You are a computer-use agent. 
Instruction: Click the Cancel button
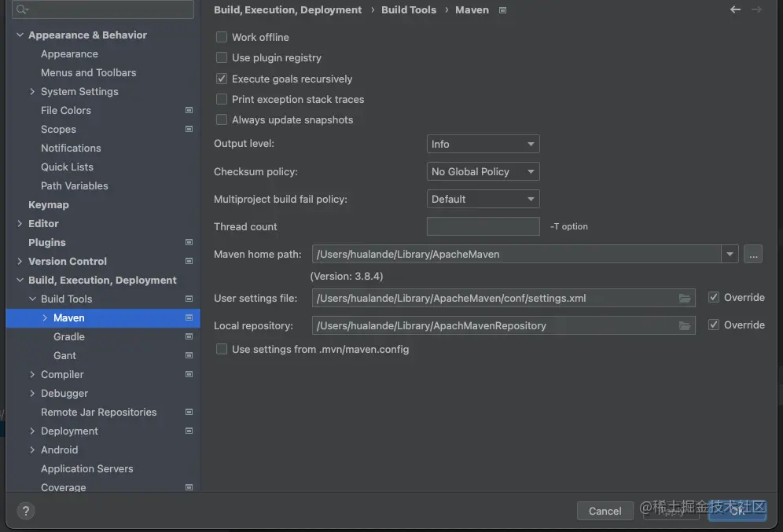(x=605, y=511)
